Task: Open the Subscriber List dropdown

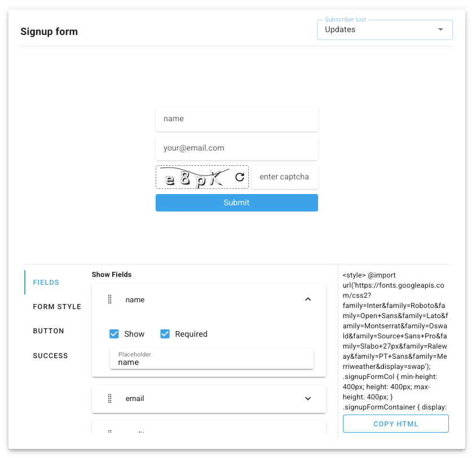Action: point(385,29)
